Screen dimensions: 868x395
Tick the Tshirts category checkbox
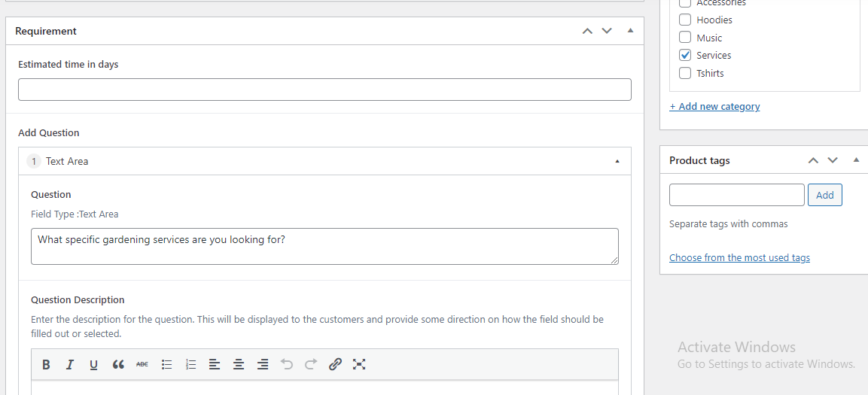point(685,73)
